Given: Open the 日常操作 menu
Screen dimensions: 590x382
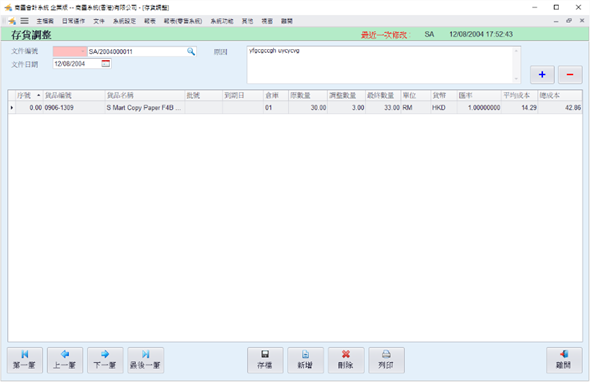Looking at the screenshot, I should 73,21.
